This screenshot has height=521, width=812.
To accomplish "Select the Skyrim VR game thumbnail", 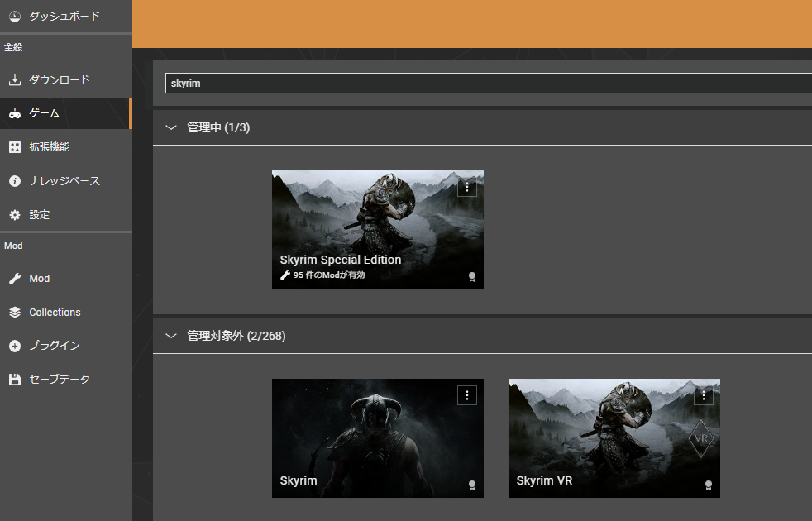I will (614, 438).
